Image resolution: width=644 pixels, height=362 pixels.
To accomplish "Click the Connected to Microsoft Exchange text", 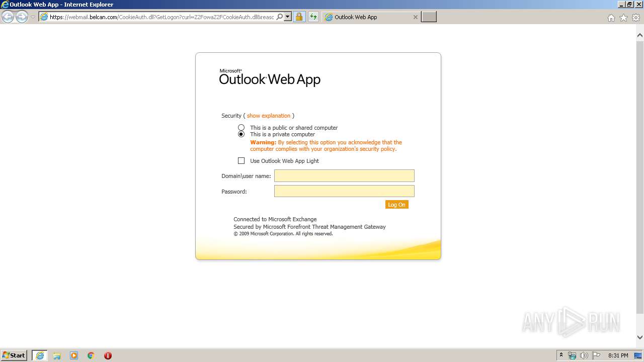I will (275, 219).
